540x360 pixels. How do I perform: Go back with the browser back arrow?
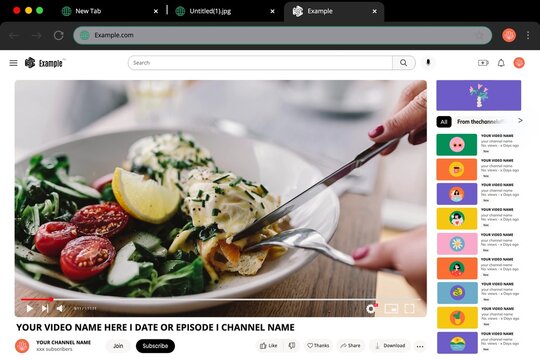[x=14, y=35]
